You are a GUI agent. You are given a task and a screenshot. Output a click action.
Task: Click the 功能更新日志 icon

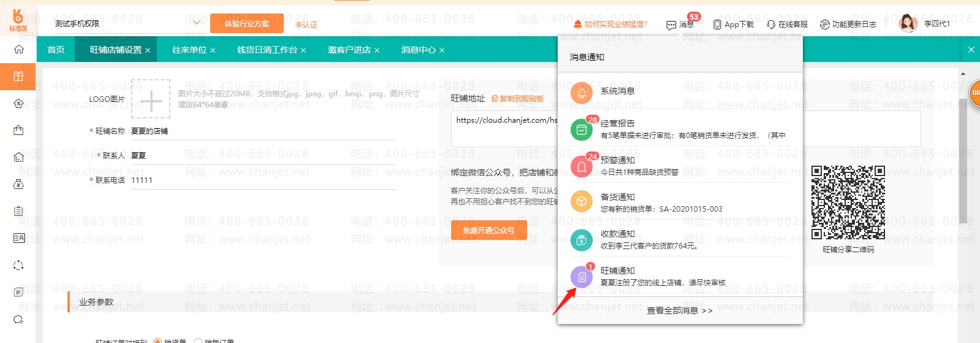pyautogui.click(x=825, y=25)
